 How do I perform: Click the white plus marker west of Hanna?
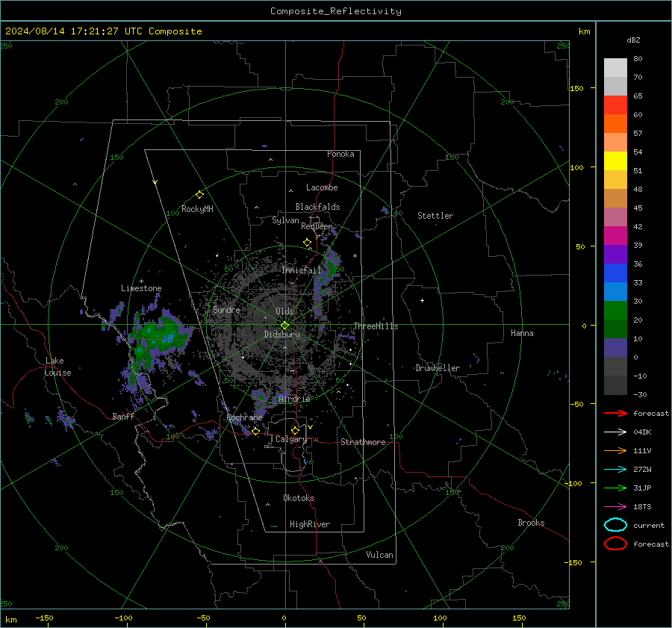click(422, 300)
